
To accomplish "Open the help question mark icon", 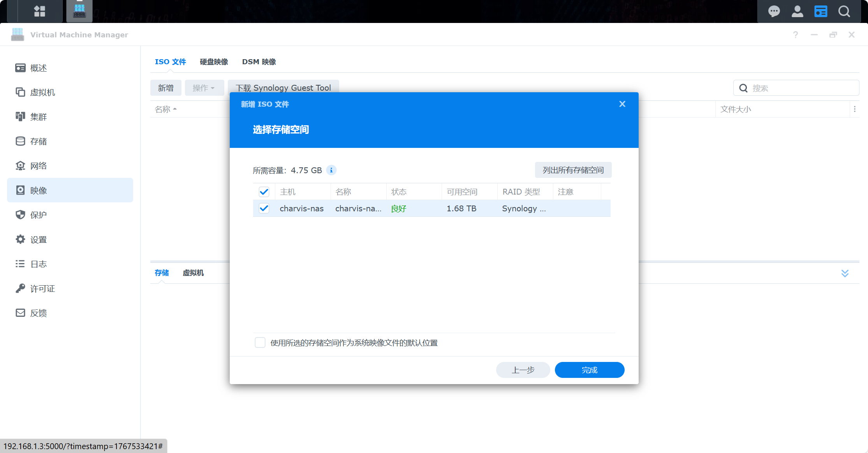I will tap(796, 35).
